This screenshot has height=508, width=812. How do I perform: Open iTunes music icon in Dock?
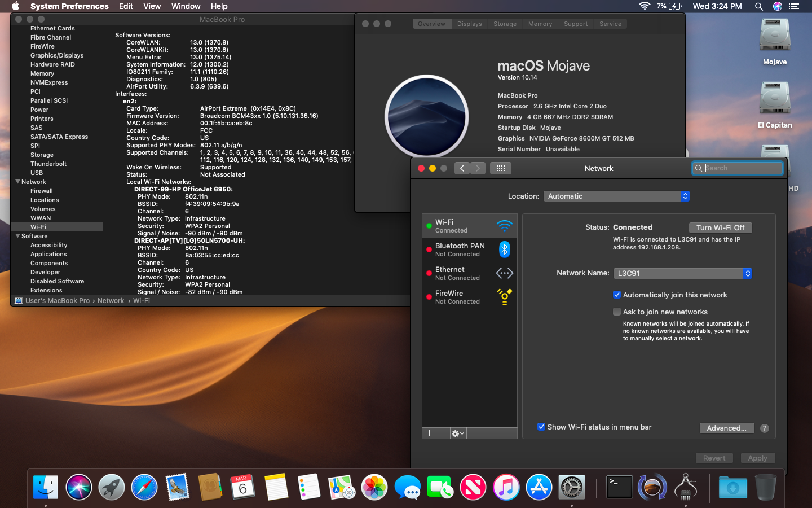click(x=506, y=487)
